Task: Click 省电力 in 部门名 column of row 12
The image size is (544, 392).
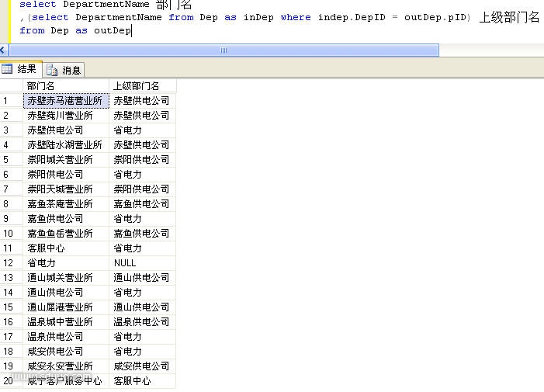Action: click(x=66, y=263)
